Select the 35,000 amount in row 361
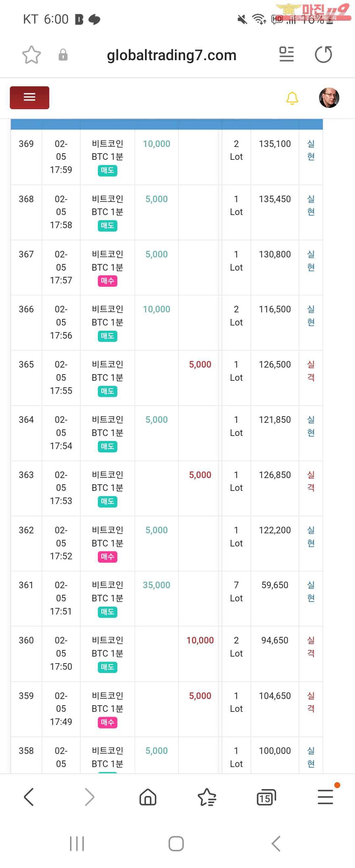Viewport: 355px width, 868px height. point(156,585)
